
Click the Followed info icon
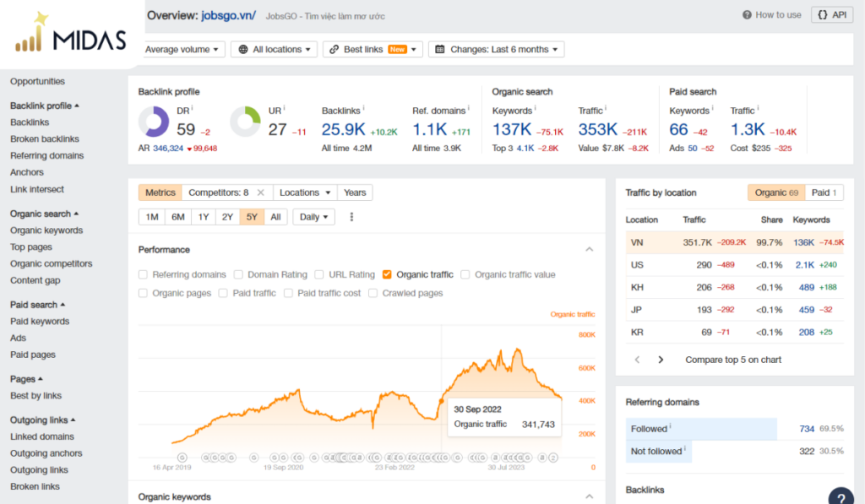(670, 425)
